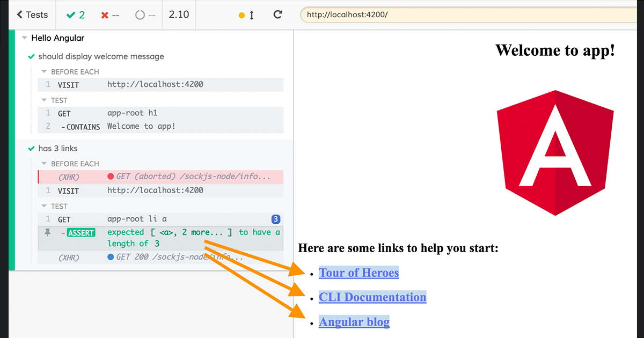The image size is (644, 338).
Task: Select the CONTAINS 'Welcome to app!' command
Action: point(141,127)
